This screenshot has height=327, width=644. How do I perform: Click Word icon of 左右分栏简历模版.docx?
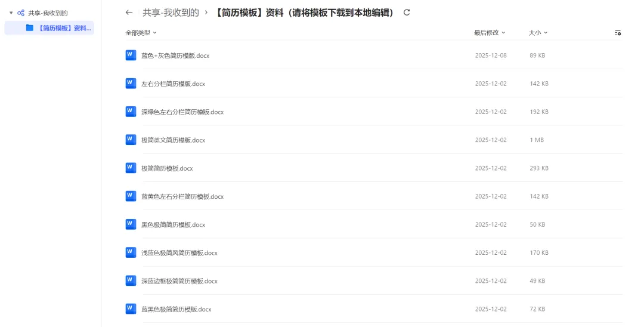pos(131,84)
